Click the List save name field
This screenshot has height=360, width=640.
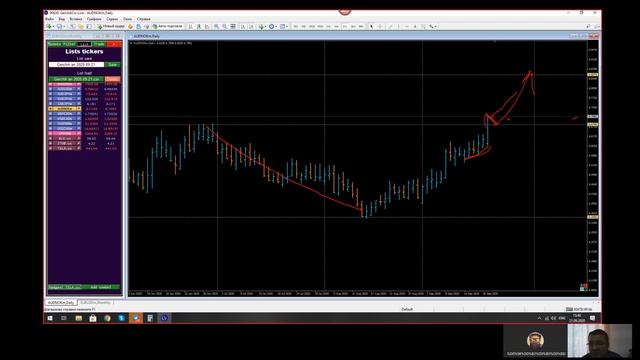pyautogui.click(x=76, y=64)
